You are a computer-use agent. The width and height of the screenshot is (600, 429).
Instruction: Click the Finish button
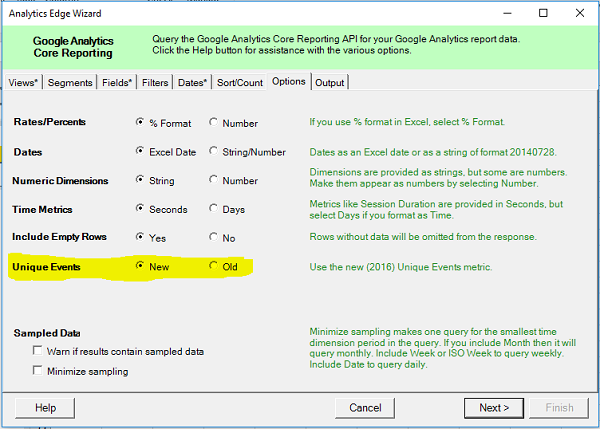pos(559,408)
